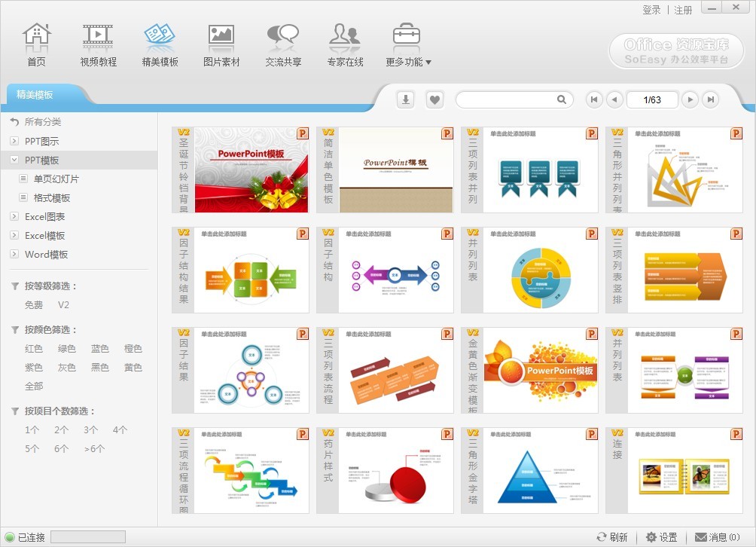Filter templates by 免费 level
This screenshot has height=547, width=756.
click(34, 305)
